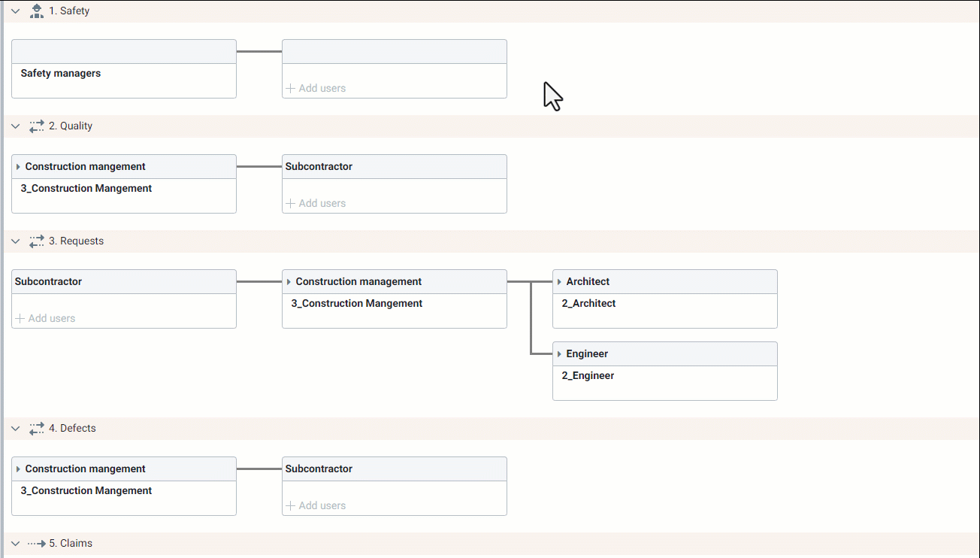
Task: Expand the Architect role box
Action: point(559,282)
